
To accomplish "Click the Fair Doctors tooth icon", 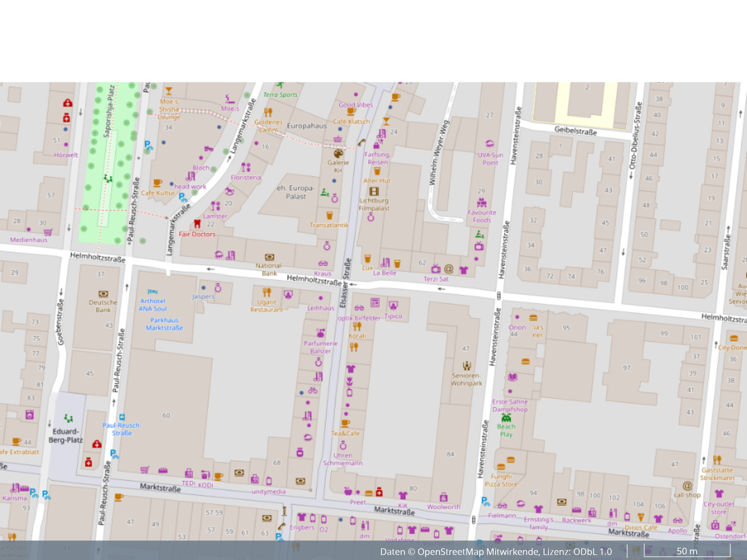I will tap(197, 224).
